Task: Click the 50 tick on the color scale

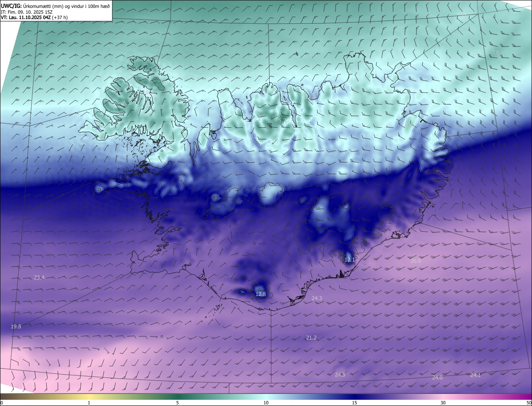Action: [529, 403]
